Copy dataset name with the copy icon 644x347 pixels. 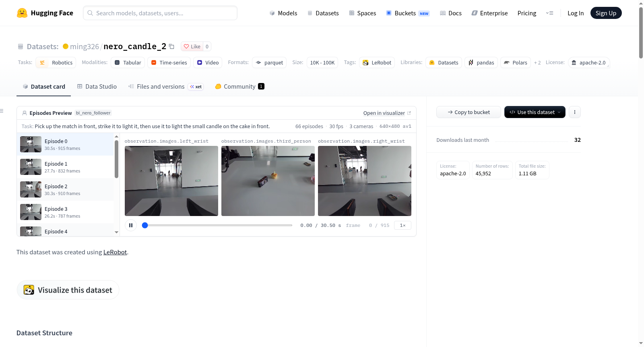pos(171,46)
